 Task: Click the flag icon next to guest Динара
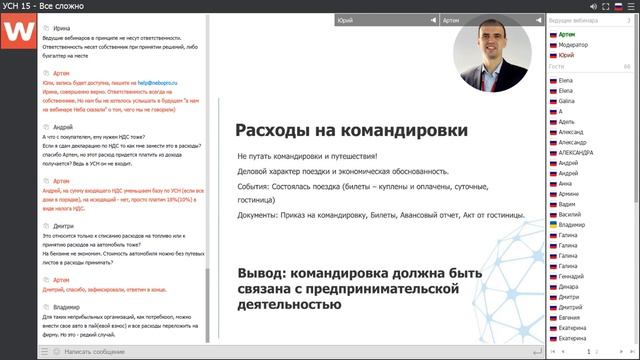[553, 287]
